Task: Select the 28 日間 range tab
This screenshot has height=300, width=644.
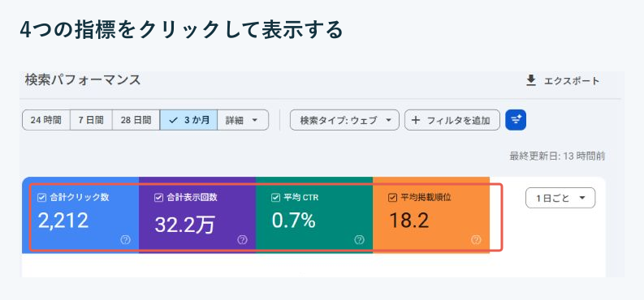Action: [136, 120]
